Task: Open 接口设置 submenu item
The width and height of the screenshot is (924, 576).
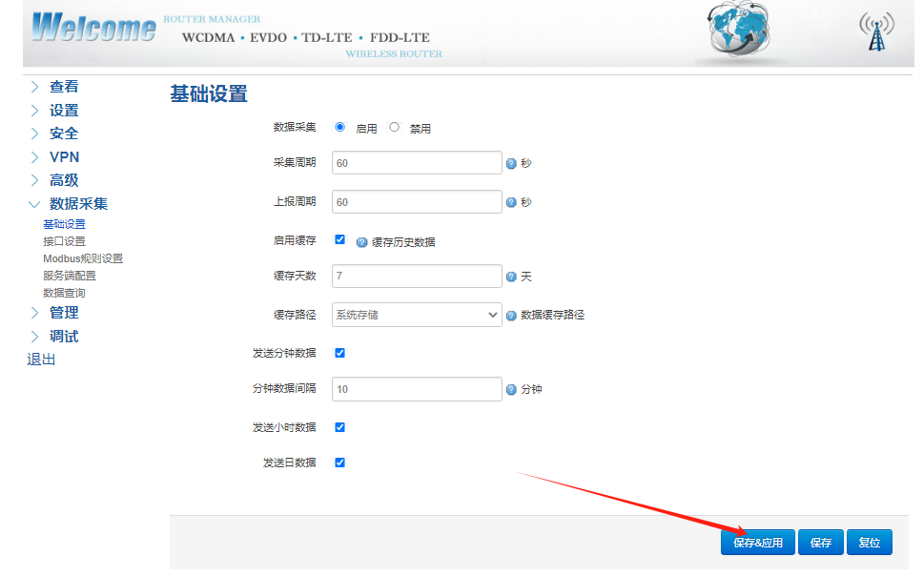Action: coord(64,241)
